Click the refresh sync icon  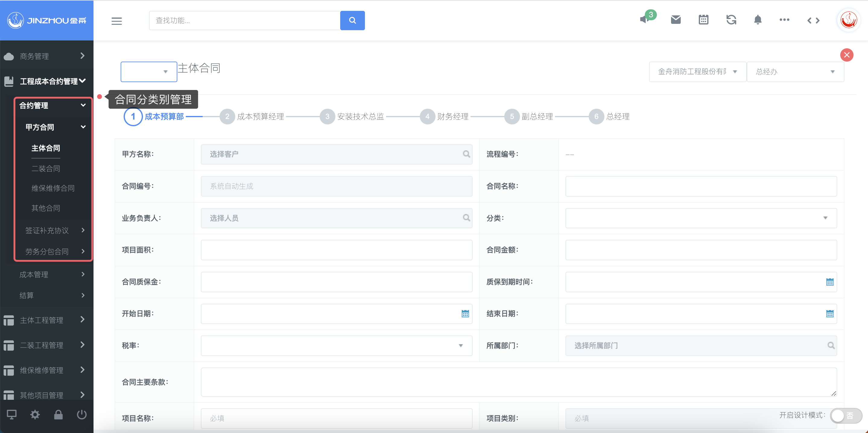coord(731,20)
